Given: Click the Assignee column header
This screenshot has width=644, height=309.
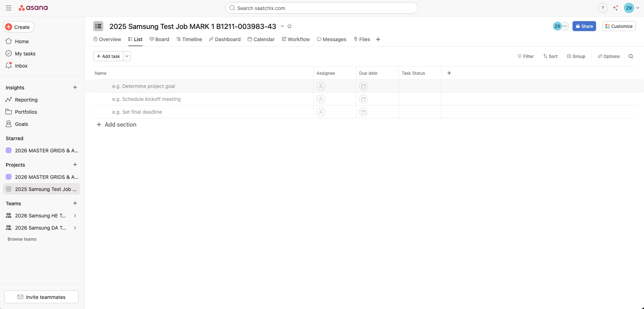Looking at the screenshot, I should coord(335,73).
